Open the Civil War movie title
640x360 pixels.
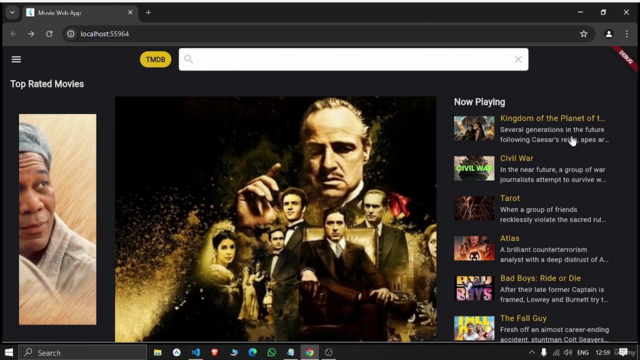pos(516,158)
